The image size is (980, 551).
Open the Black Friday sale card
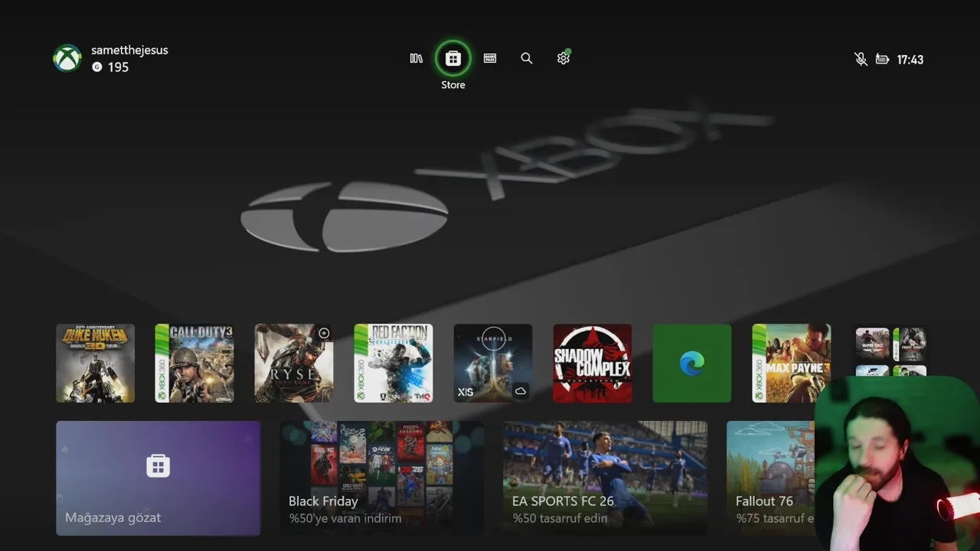point(382,478)
